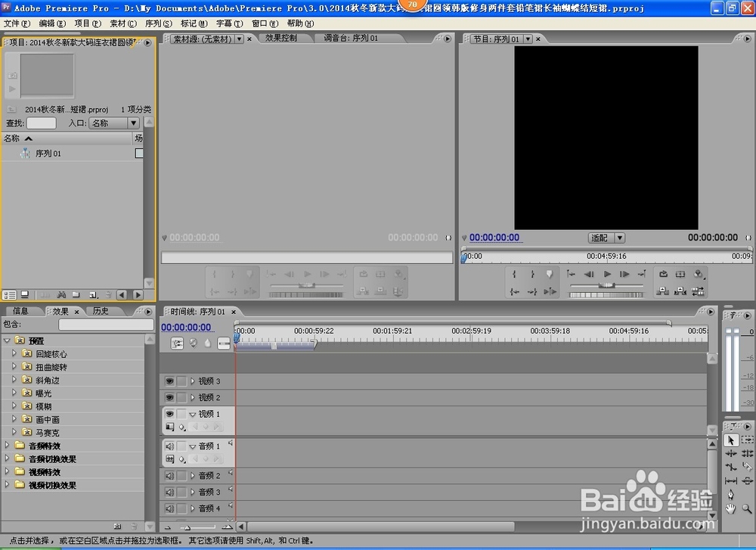
Task: Open 字幕 menu
Action: [230, 23]
